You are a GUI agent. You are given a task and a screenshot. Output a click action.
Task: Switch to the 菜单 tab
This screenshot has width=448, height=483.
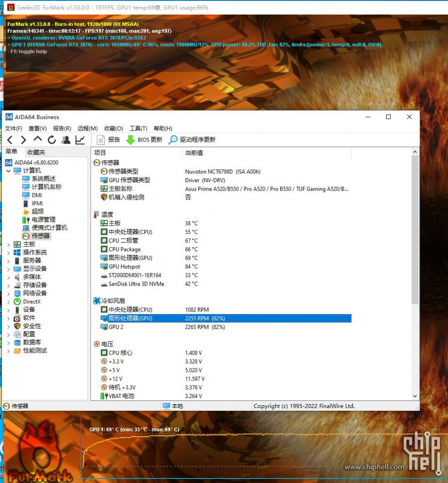pyautogui.click(x=11, y=152)
